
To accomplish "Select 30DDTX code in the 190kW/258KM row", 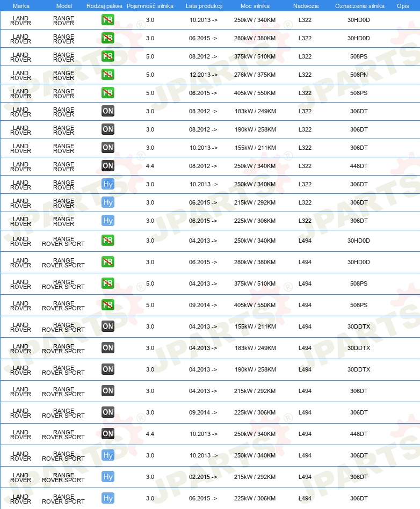I will click(359, 369).
